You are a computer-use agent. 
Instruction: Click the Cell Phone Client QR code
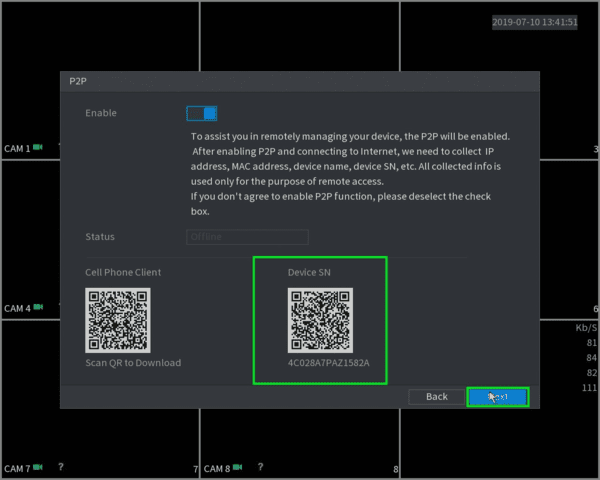[118, 320]
